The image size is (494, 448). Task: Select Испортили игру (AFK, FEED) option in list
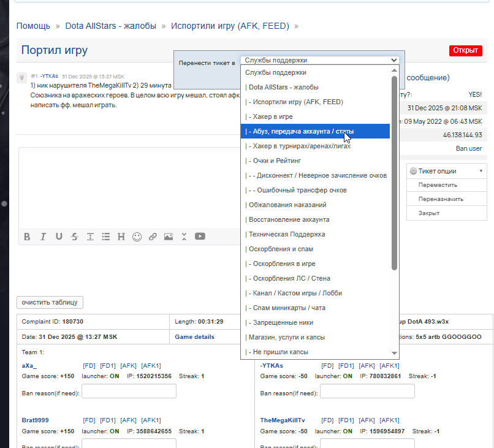[315, 102]
